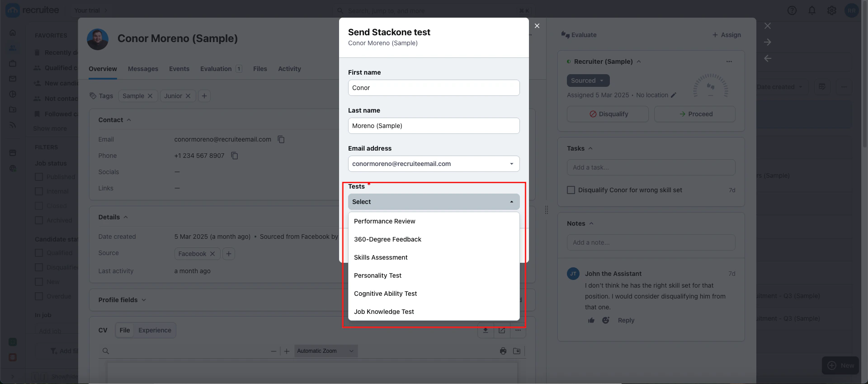Click the Add a note field

click(x=651, y=242)
